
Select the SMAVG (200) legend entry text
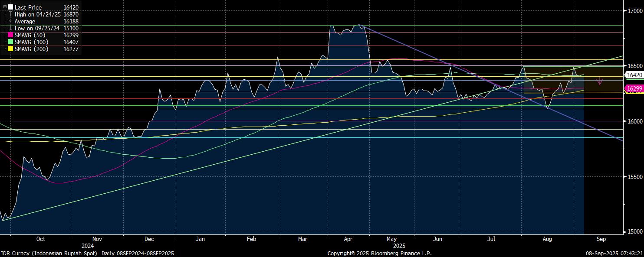32,49
